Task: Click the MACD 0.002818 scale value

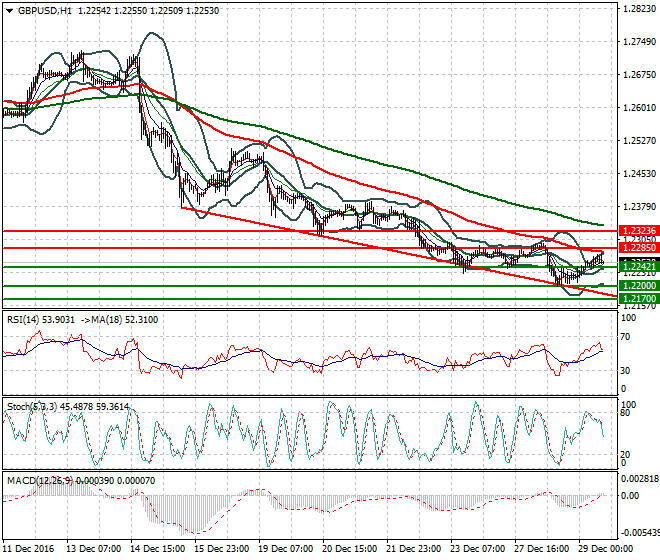Action: click(x=640, y=478)
